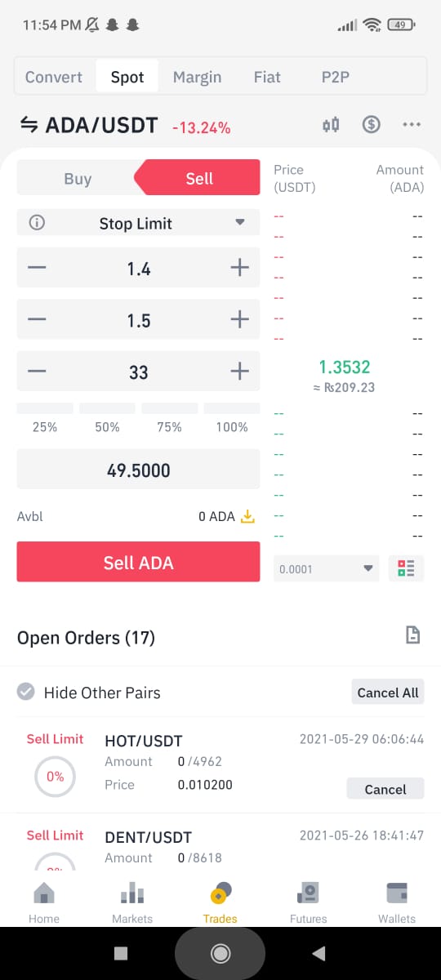Open the P2P tab
The image size is (441, 980).
(x=336, y=78)
